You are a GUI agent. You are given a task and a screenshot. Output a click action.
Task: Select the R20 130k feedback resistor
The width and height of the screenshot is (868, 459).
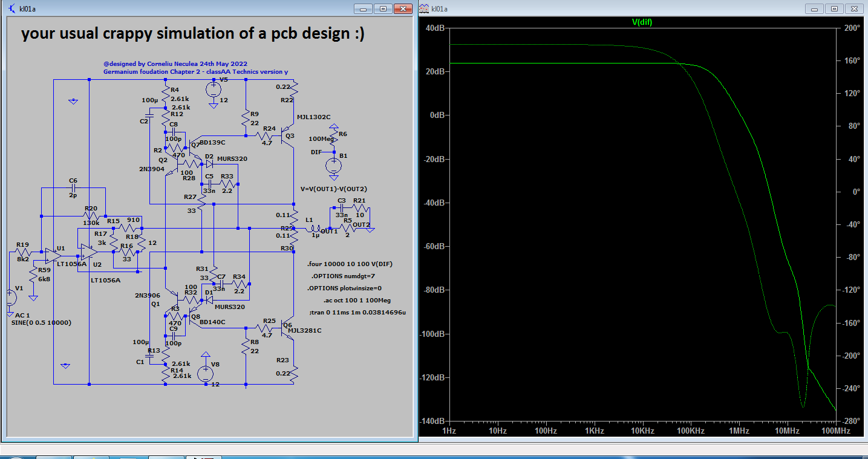click(91, 216)
